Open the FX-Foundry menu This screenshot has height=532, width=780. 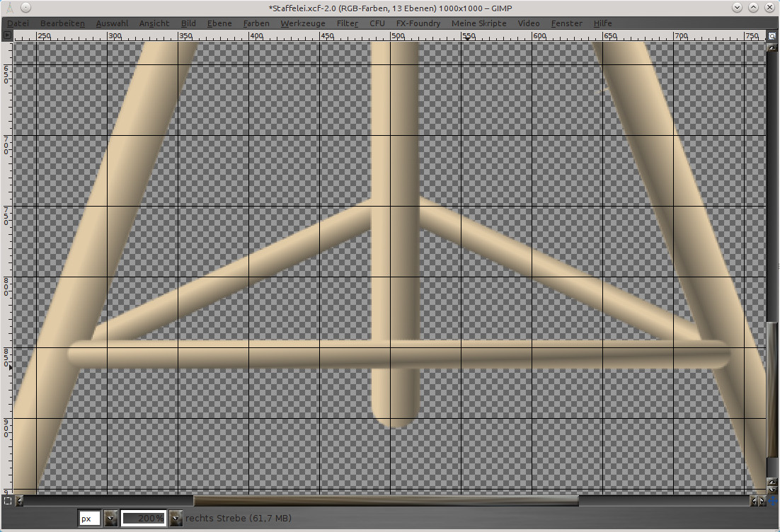[418, 23]
